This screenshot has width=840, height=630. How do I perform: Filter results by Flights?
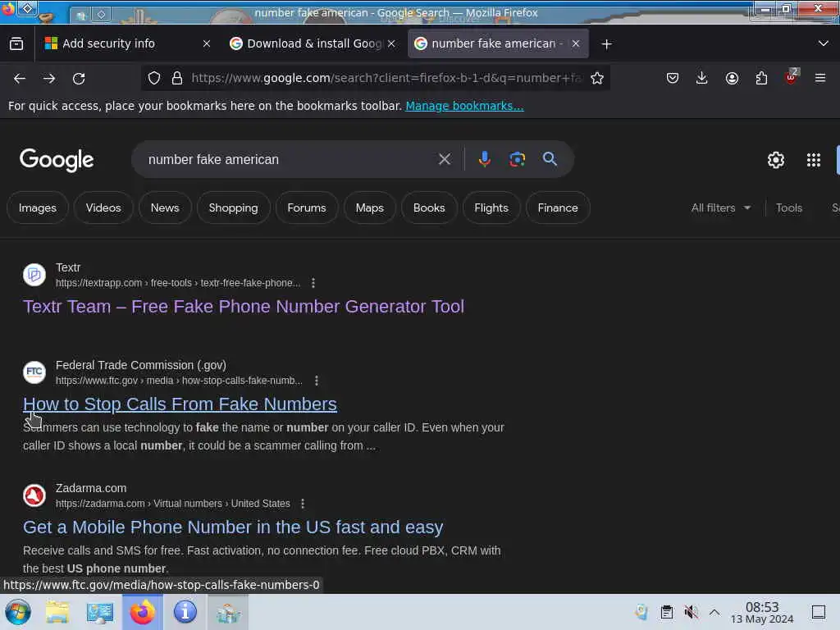click(x=491, y=208)
